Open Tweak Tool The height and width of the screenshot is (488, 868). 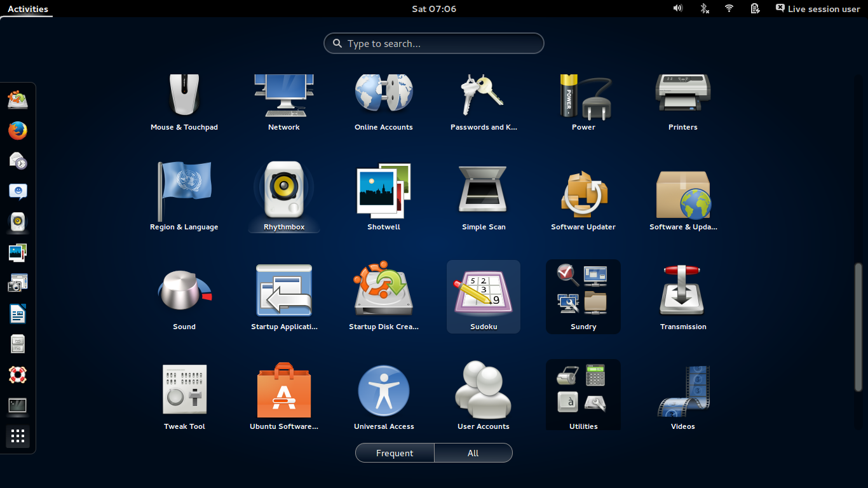pyautogui.click(x=184, y=396)
